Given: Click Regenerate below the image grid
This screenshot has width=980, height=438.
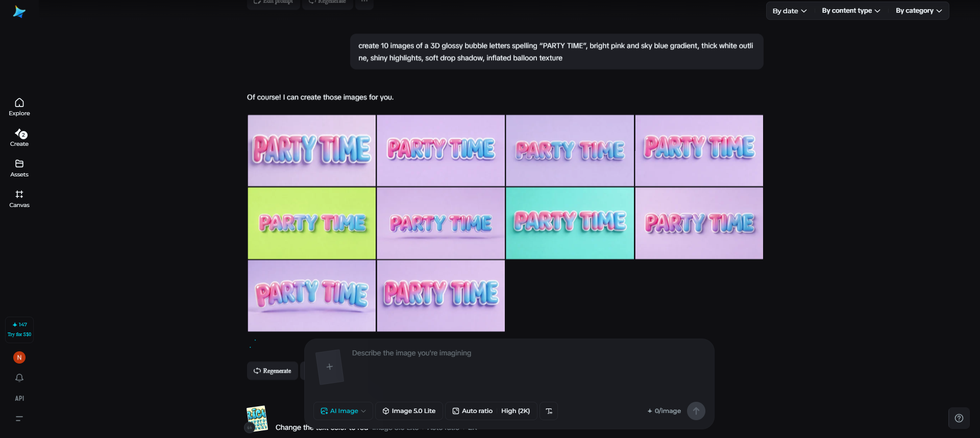Looking at the screenshot, I should tap(273, 371).
